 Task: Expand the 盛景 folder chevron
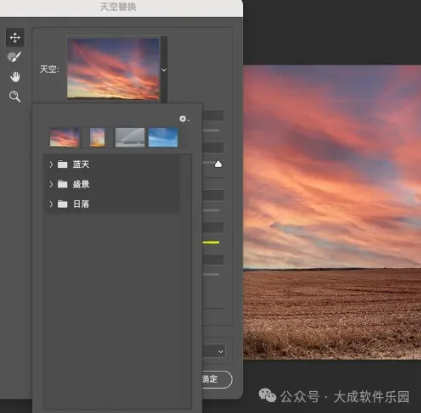coord(51,184)
